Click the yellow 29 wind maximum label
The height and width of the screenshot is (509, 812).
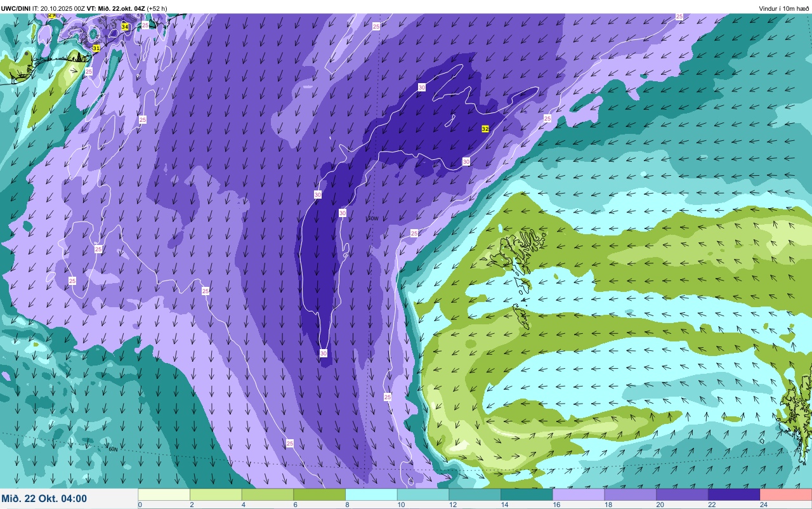[52, 15]
